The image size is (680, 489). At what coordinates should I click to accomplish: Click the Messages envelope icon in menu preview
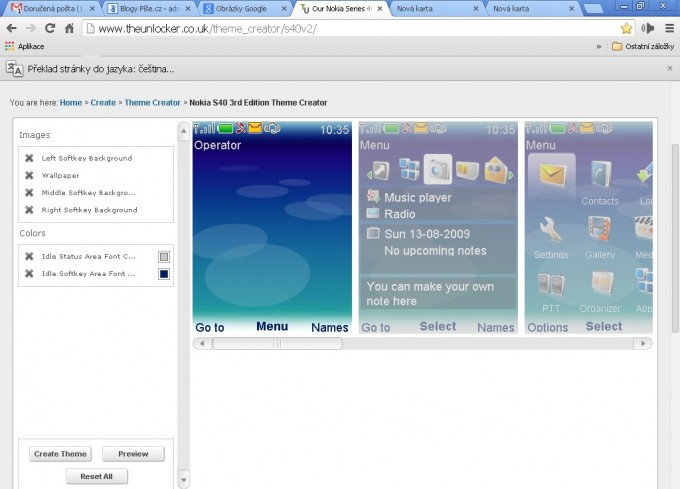552,174
